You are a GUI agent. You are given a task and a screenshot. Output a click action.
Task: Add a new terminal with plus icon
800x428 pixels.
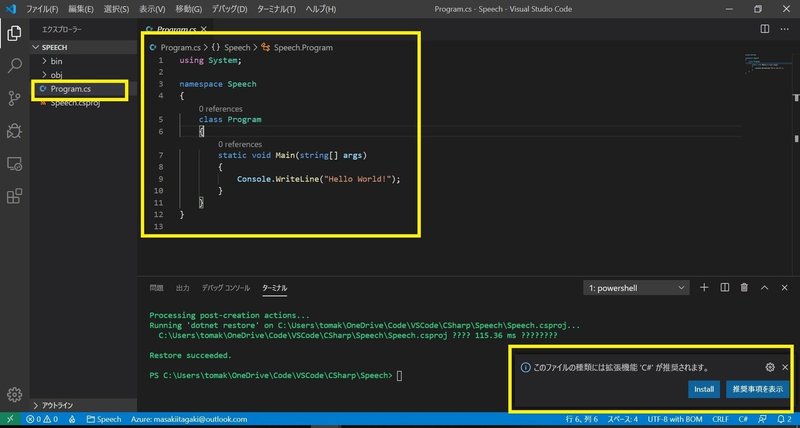[x=704, y=288]
